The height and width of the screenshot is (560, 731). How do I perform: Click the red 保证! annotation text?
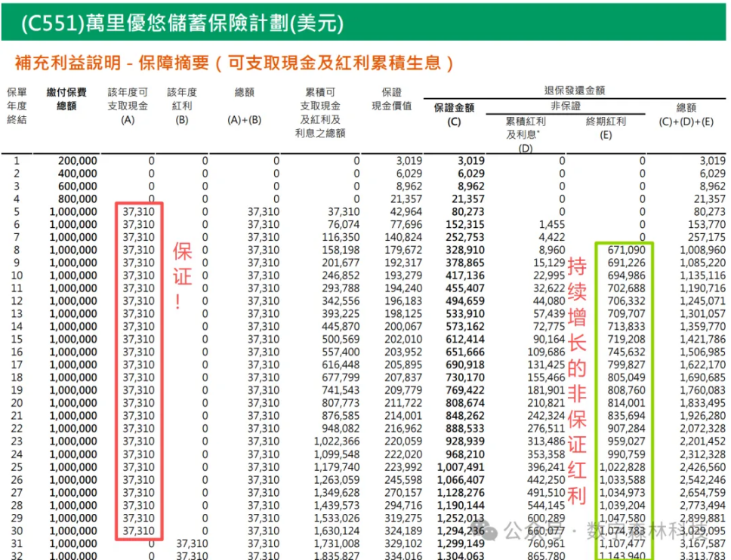(x=183, y=275)
